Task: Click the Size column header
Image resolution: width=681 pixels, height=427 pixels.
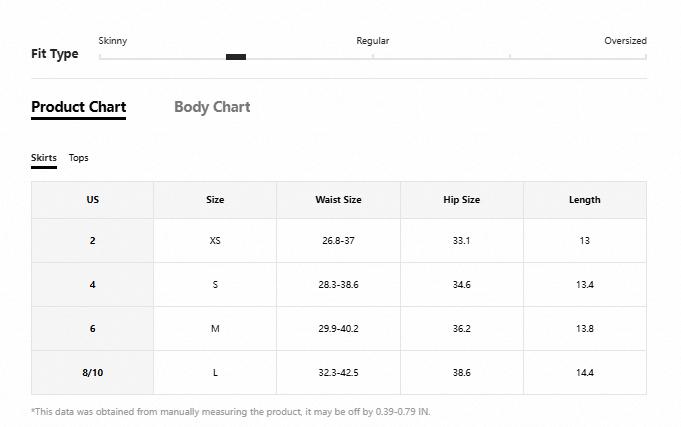Action: coord(215,200)
